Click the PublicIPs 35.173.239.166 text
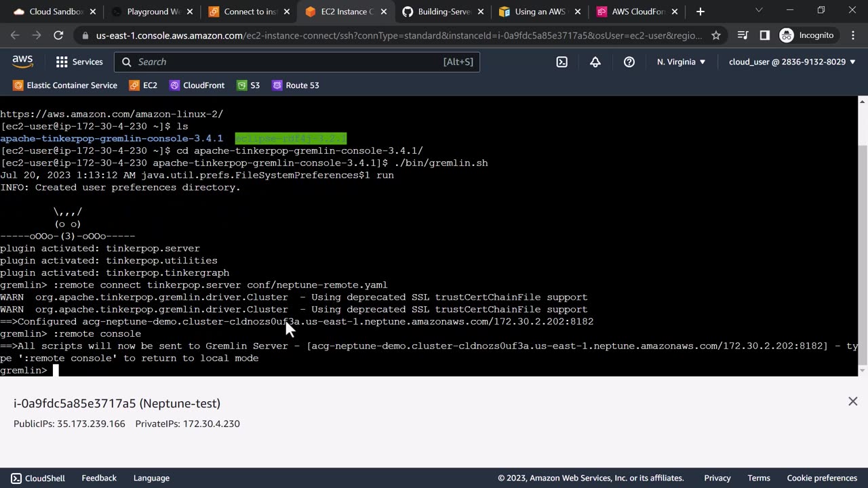868x488 pixels. 69,424
